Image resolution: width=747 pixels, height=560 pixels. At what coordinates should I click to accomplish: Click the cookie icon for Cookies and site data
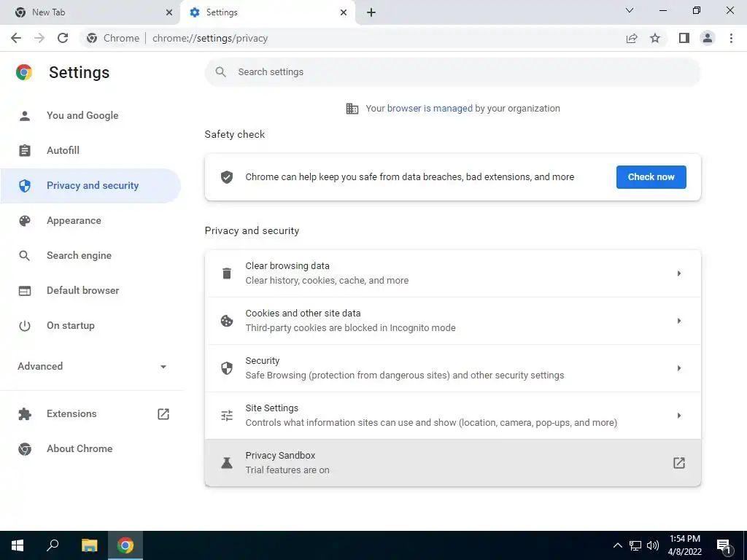pyautogui.click(x=227, y=321)
